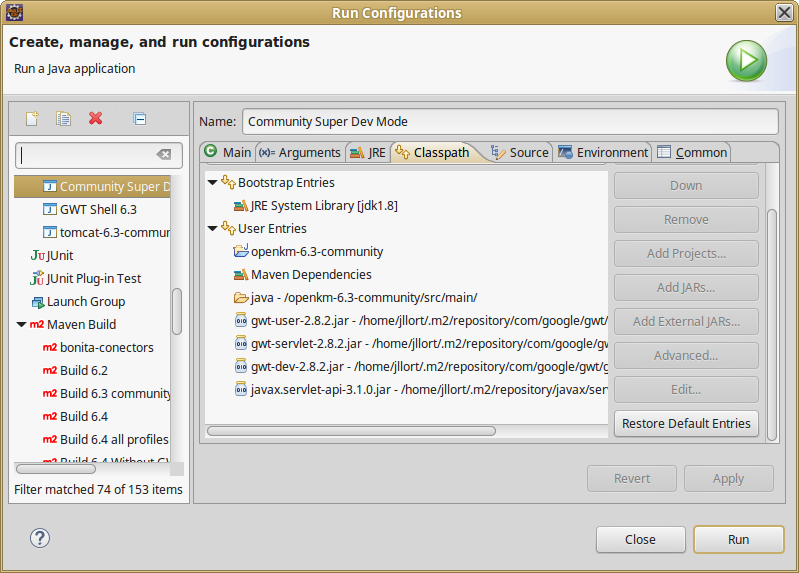The height and width of the screenshot is (573, 799).
Task: Click the configuration tree vertical scrollbar
Action: click(177, 311)
